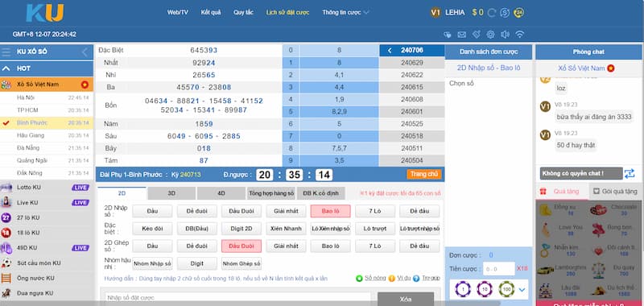
Task: Collapse the HOT section
Action: coord(6,68)
